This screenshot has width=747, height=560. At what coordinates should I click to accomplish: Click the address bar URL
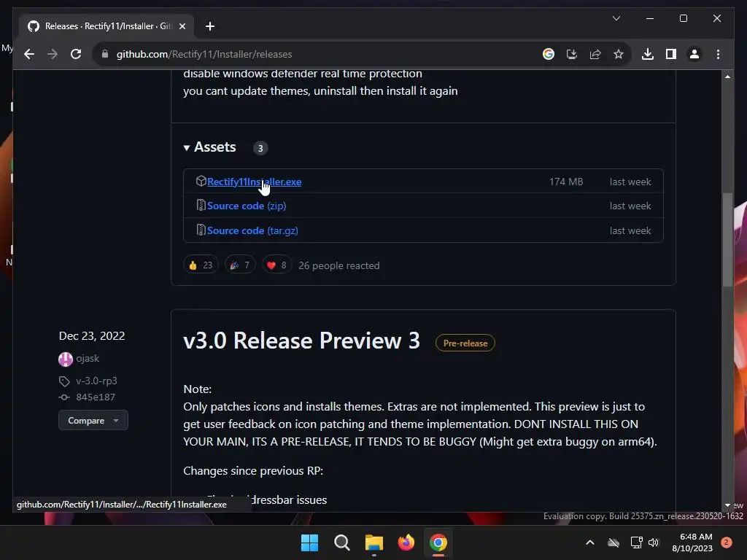click(x=204, y=54)
